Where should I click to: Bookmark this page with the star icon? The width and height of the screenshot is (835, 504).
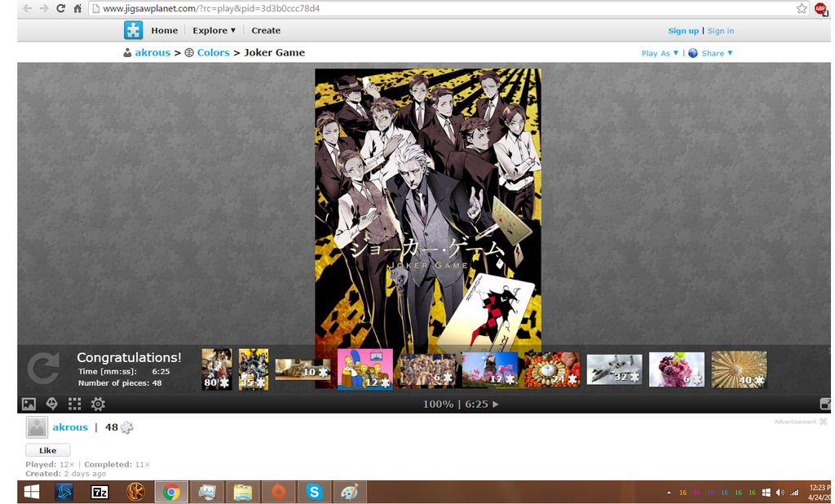802,8
